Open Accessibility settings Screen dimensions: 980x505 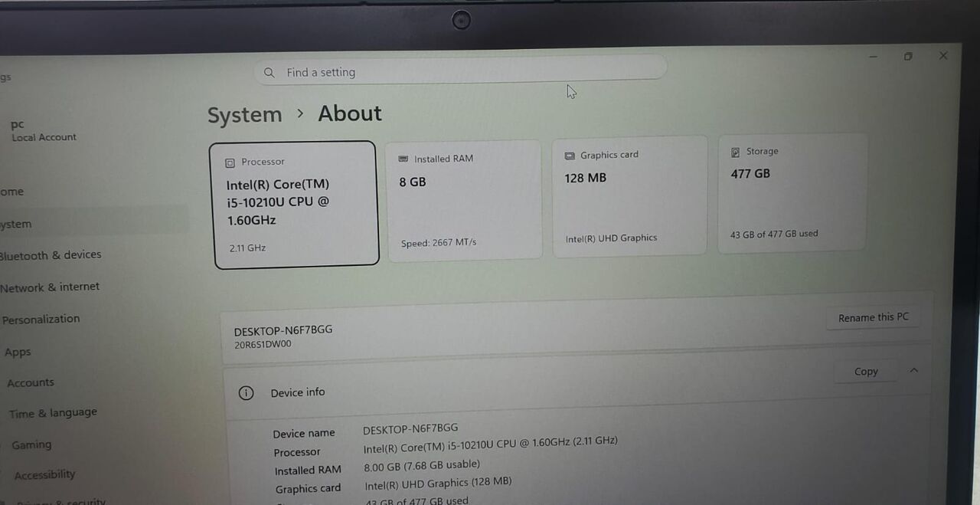[45, 475]
